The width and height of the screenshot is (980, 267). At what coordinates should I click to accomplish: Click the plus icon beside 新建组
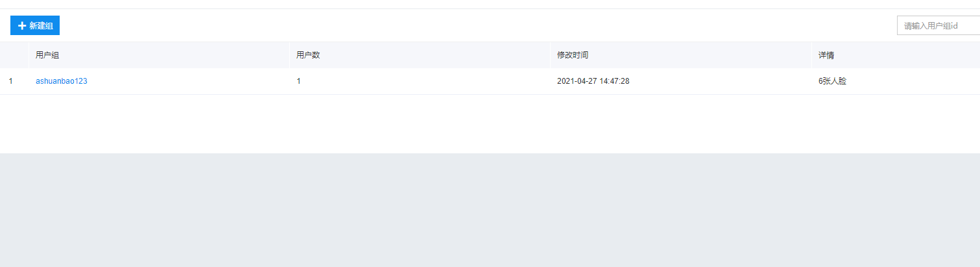click(22, 25)
